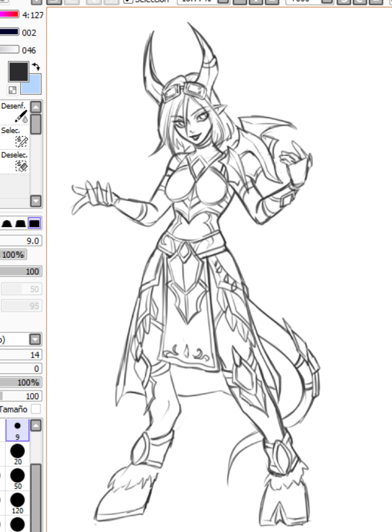Click the brush size list scrollbar thumb

click(x=36, y=498)
